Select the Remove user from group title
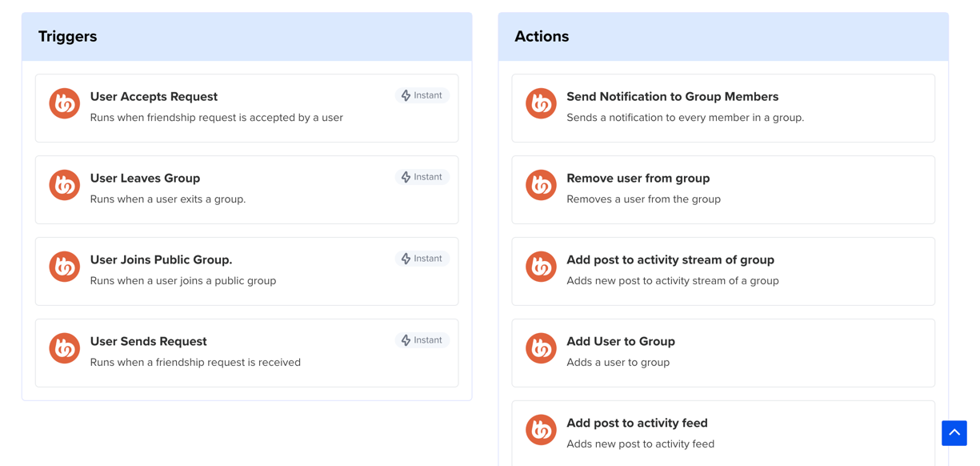 pos(638,178)
